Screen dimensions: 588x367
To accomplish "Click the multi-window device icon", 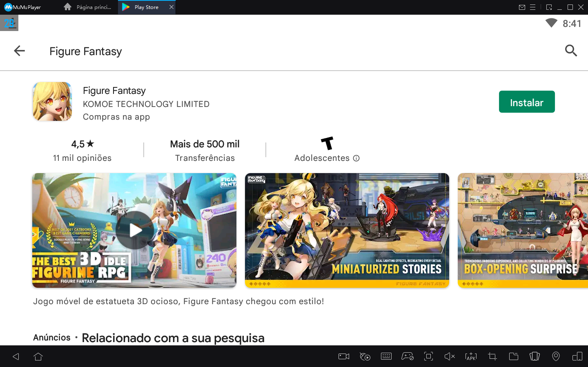I will (x=577, y=356).
